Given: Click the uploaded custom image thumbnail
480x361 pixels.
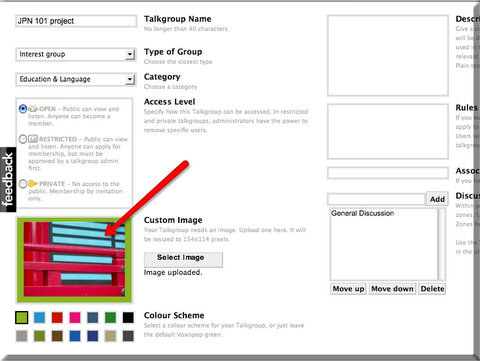Looking at the screenshot, I should click(x=74, y=260).
